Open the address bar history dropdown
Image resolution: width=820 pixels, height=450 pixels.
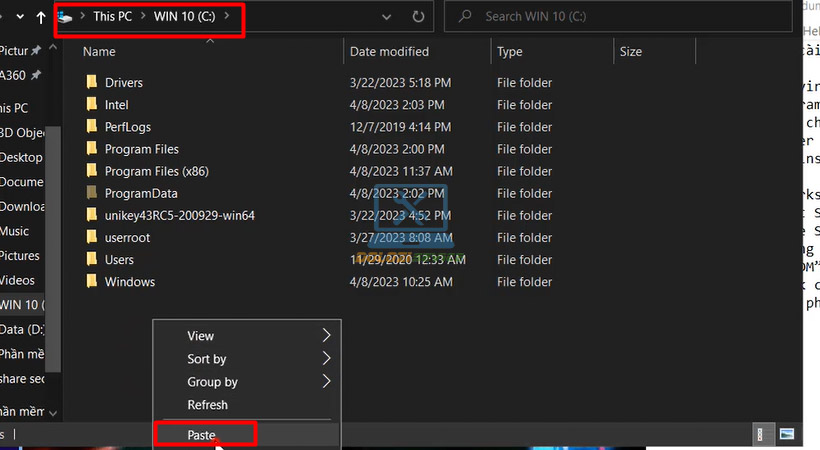386,17
